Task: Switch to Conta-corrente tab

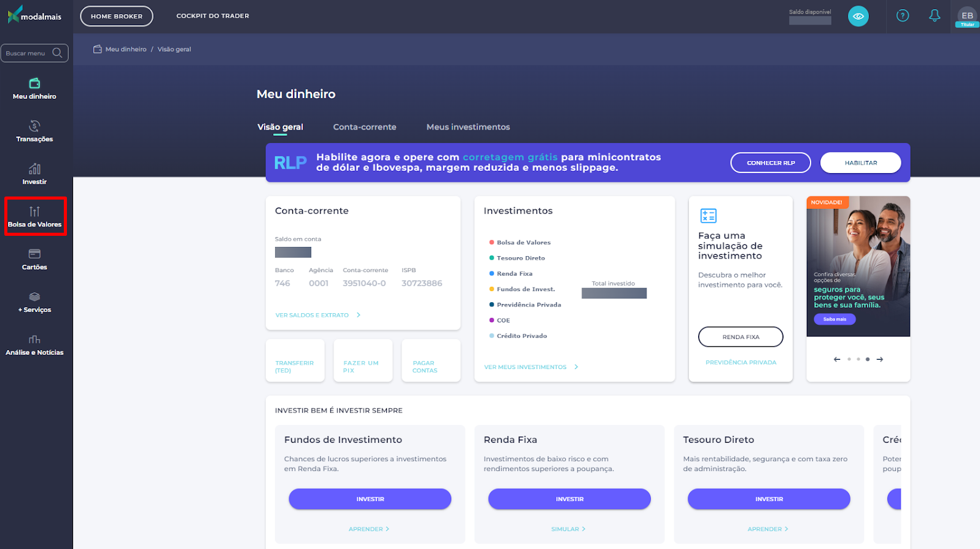Action: (365, 127)
